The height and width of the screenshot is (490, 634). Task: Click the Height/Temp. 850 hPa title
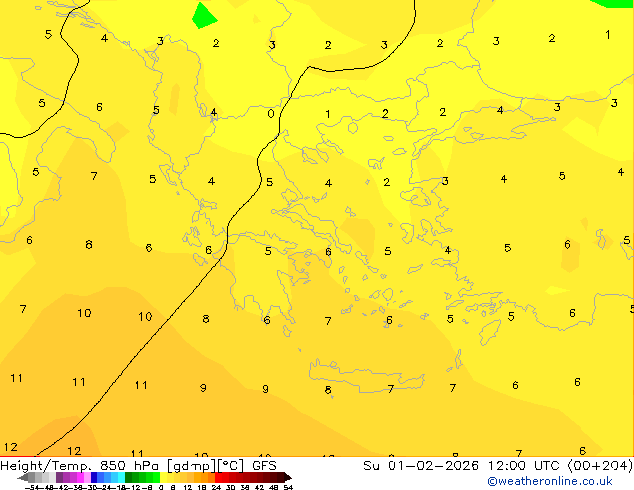click(x=82, y=465)
